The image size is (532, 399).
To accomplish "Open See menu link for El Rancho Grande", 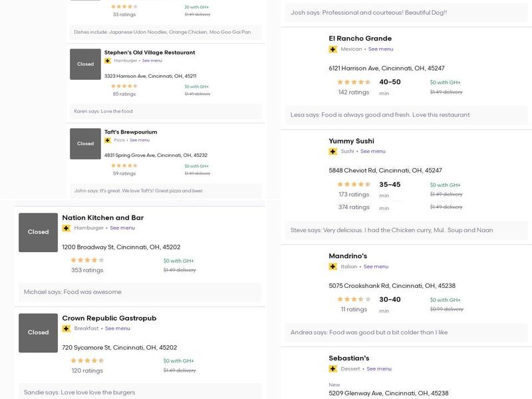I will pyautogui.click(x=380, y=49).
